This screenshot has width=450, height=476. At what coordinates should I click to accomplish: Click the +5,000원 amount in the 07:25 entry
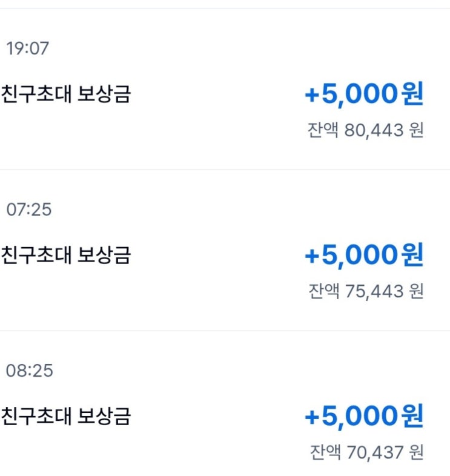(363, 256)
